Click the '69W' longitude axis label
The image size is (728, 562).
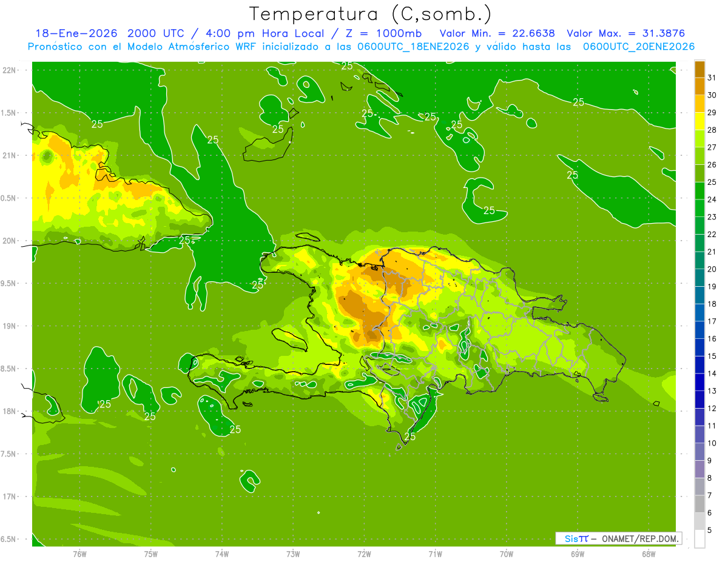coord(577,554)
